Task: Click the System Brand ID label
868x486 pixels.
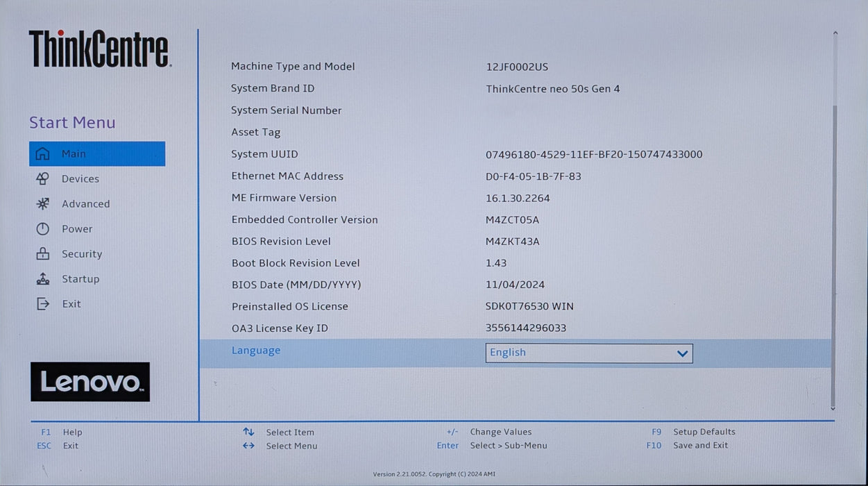Action: coord(273,88)
